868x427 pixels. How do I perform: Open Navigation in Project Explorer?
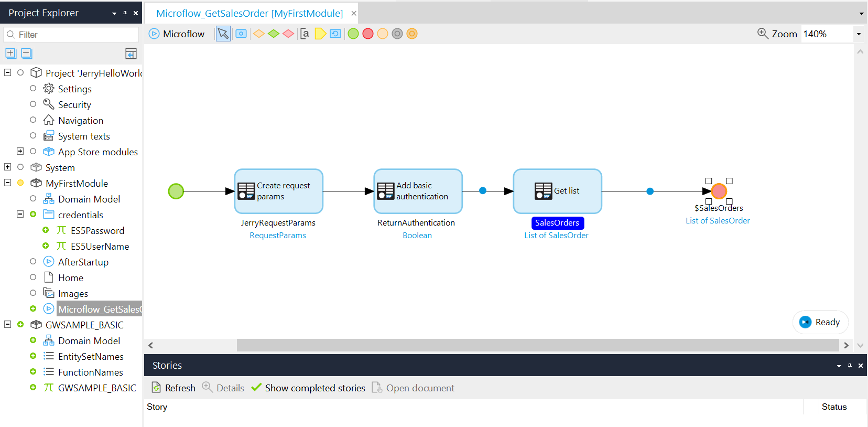tap(81, 120)
